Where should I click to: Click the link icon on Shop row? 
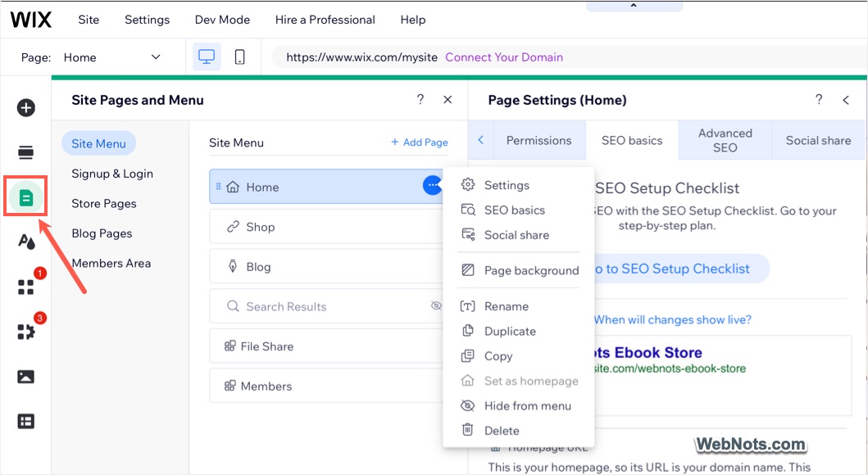[x=233, y=227]
